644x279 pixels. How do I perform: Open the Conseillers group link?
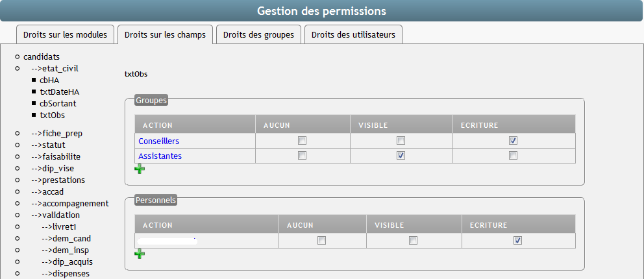[x=158, y=141]
